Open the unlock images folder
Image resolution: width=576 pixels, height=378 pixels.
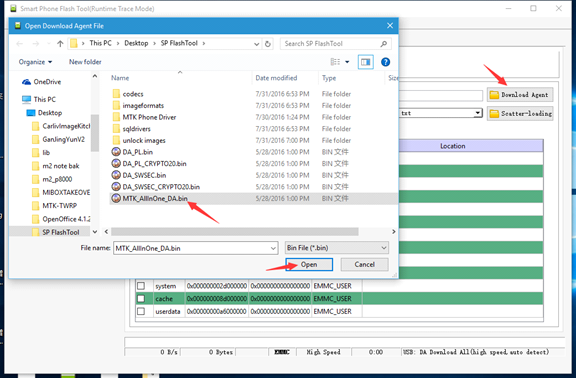(x=144, y=141)
